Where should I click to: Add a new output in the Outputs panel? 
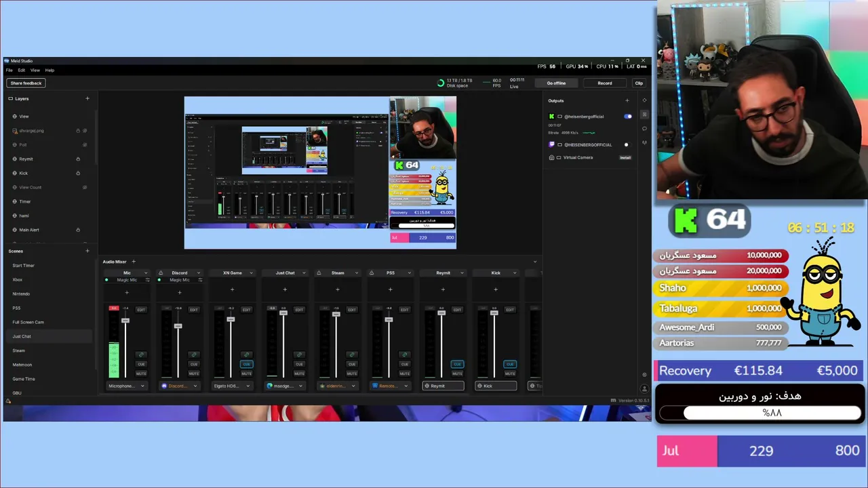(627, 100)
